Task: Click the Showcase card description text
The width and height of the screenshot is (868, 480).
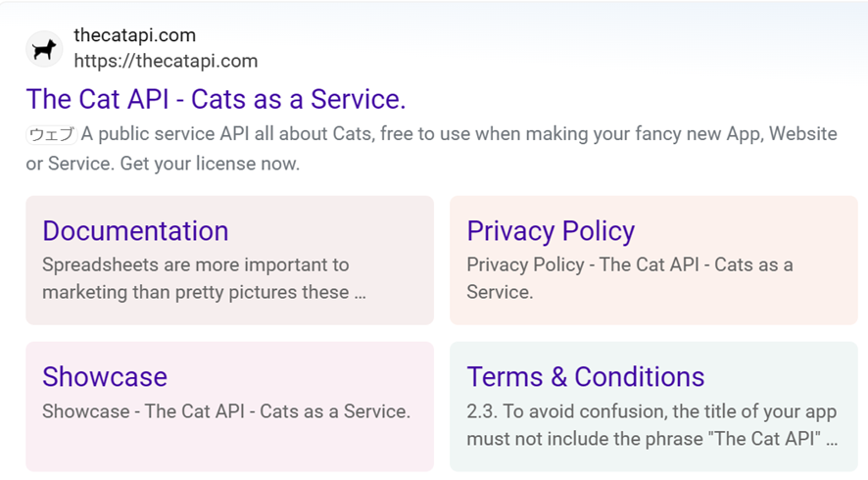Action: point(225,411)
